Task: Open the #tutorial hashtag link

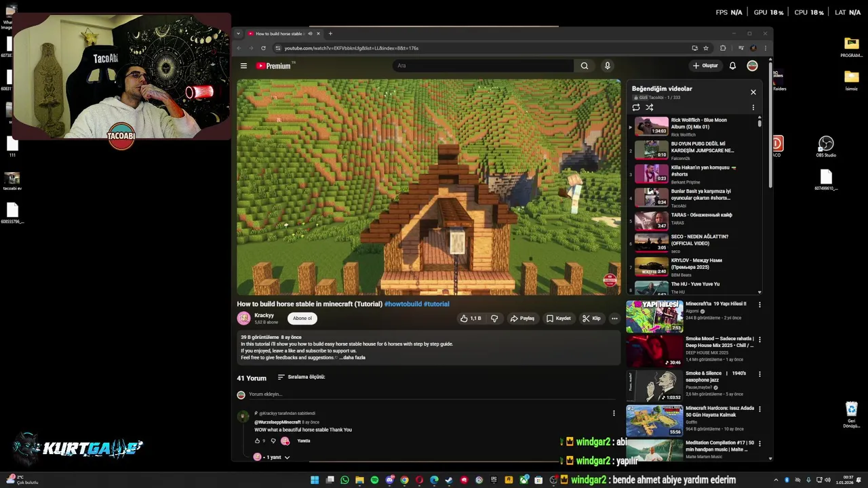Action: pyautogui.click(x=436, y=304)
